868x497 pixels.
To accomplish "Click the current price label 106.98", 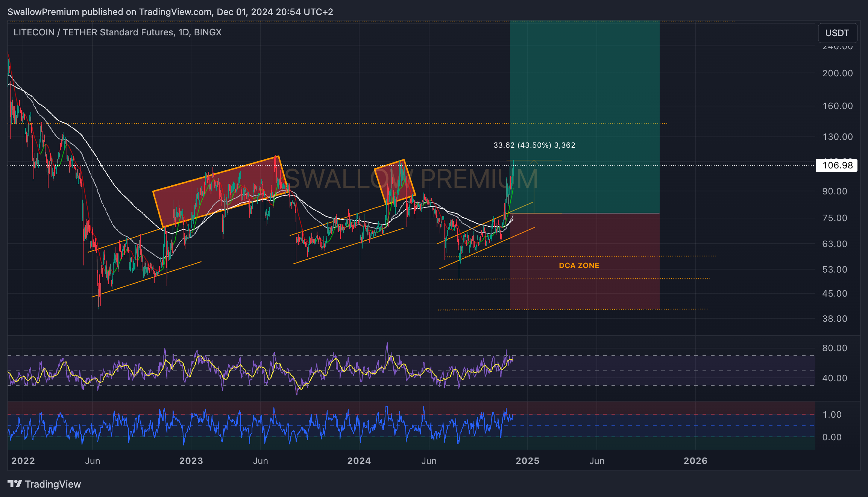I will (x=837, y=165).
